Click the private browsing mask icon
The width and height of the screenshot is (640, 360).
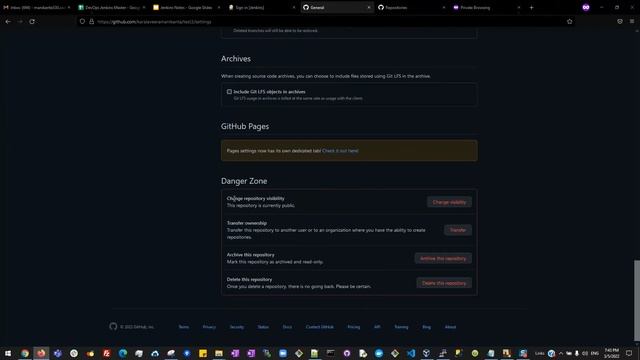[586, 7]
